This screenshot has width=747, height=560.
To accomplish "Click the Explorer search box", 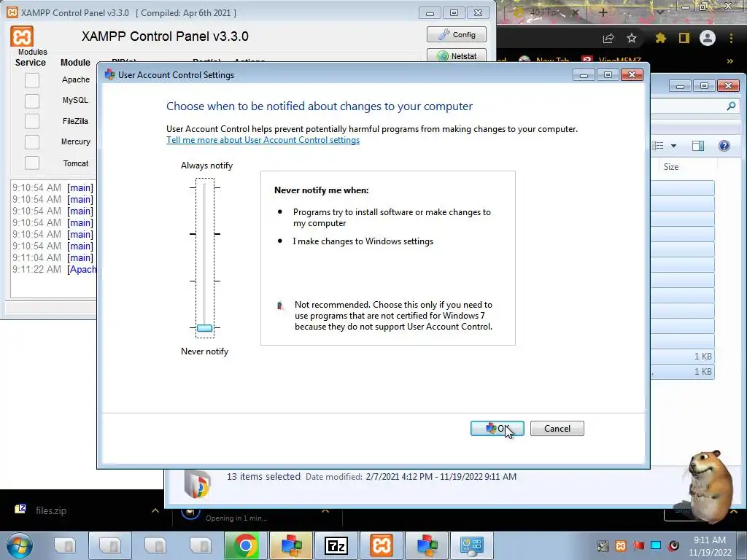I will tap(695, 106).
